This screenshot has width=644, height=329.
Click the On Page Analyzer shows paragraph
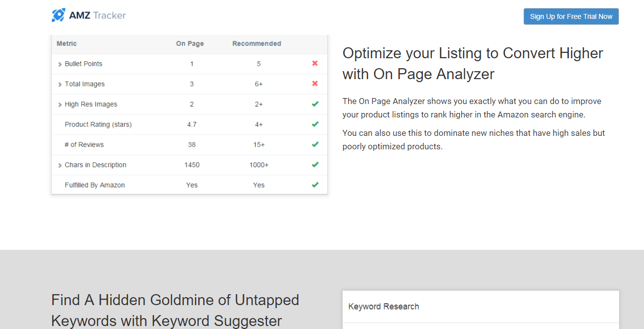coord(472,108)
